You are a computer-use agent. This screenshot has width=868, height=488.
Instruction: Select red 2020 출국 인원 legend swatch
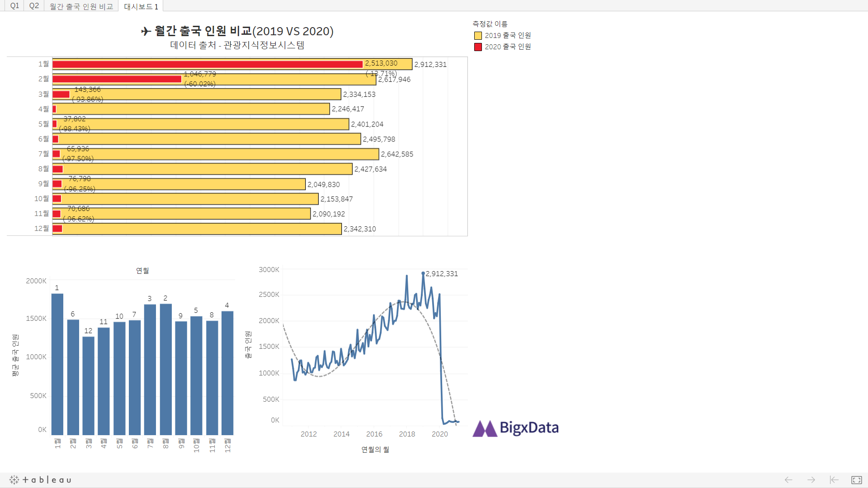pos(478,47)
